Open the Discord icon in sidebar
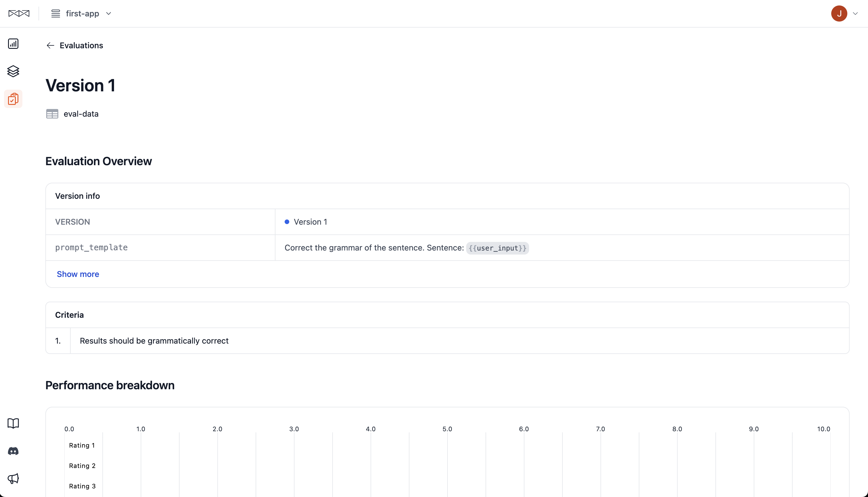This screenshot has height=497, width=868. click(13, 451)
